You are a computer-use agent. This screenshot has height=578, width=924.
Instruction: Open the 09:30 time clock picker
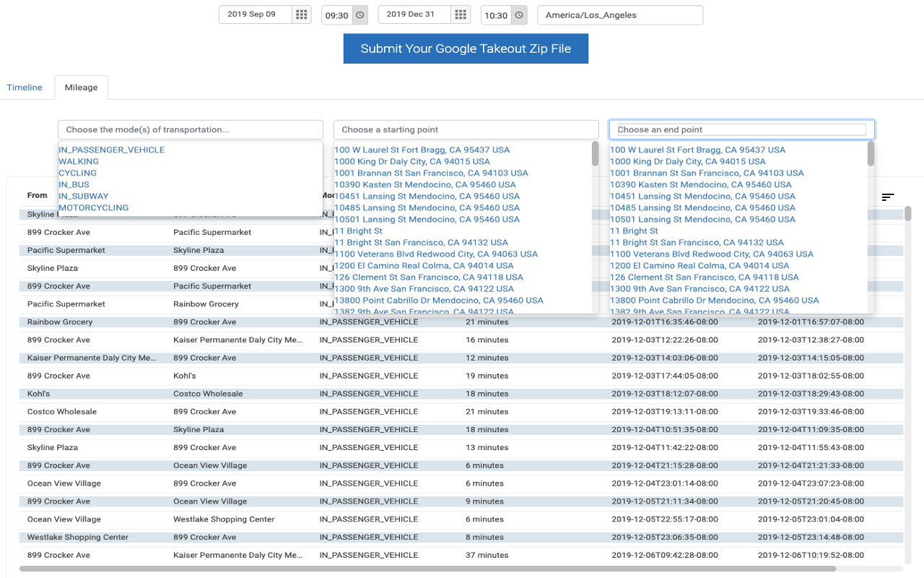(359, 14)
